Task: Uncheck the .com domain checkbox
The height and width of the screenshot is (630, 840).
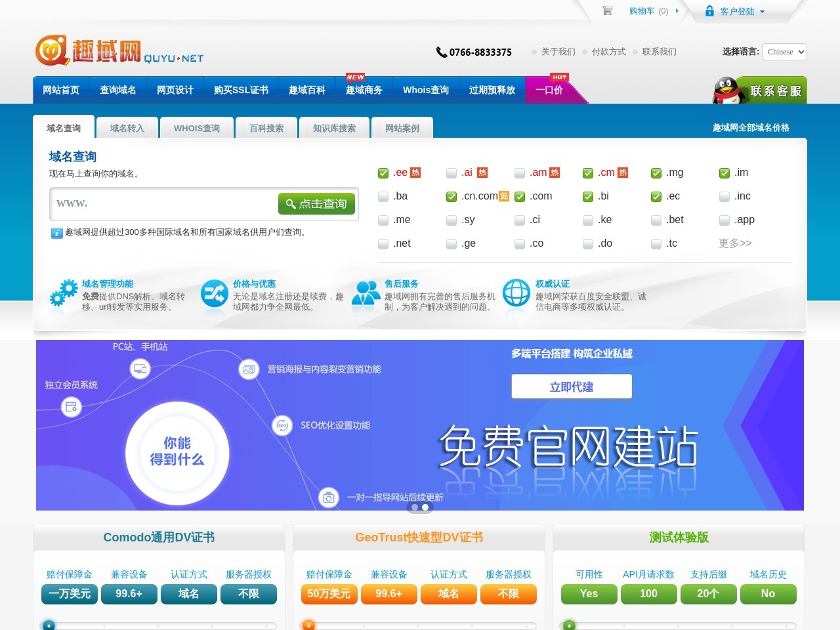Action: (520, 197)
